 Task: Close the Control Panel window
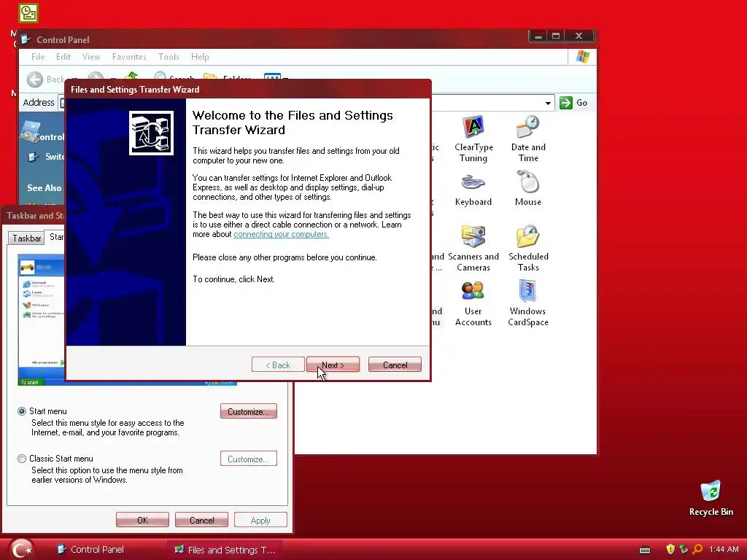click(x=578, y=36)
